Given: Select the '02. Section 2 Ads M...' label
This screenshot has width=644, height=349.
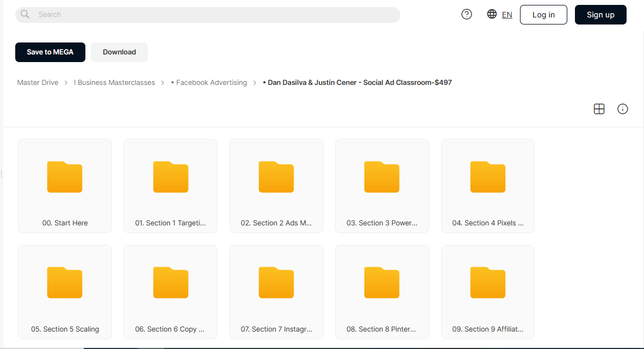Looking at the screenshot, I should tap(276, 223).
